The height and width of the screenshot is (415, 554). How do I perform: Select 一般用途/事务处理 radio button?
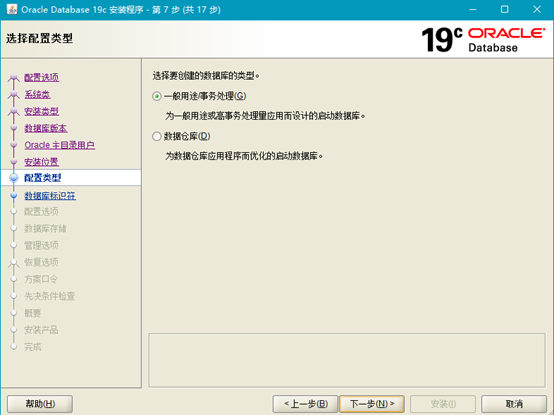(157, 96)
